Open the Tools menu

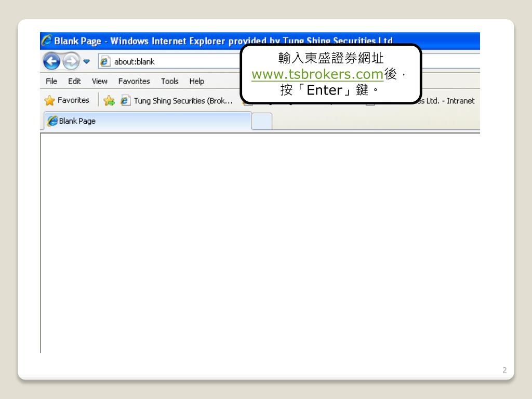click(170, 82)
